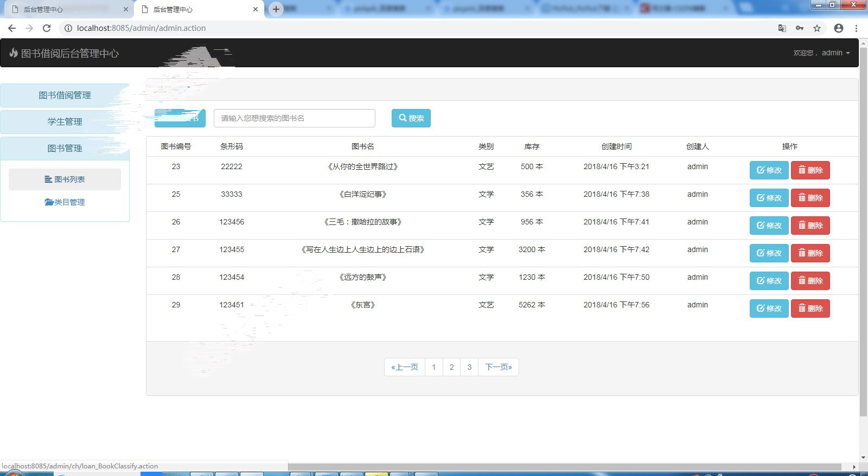Bookmark this page with star icon
Image resolution: width=868 pixels, height=476 pixels.
click(817, 28)
